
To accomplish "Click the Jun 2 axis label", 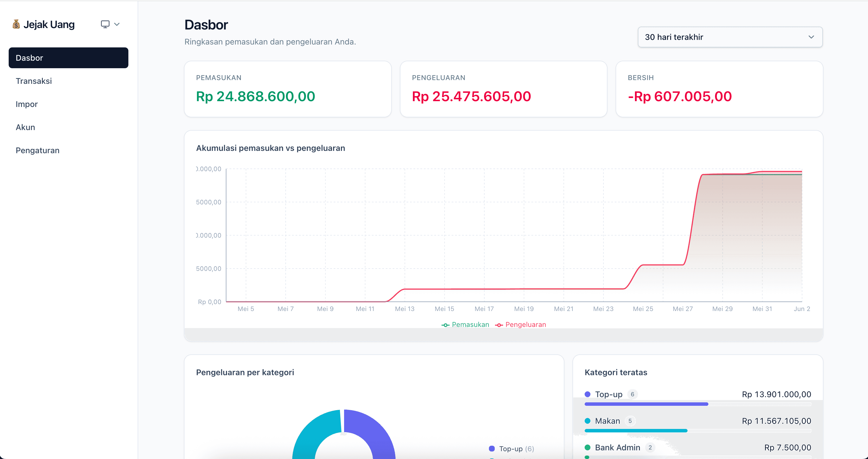I will click(x=802, y=309).
